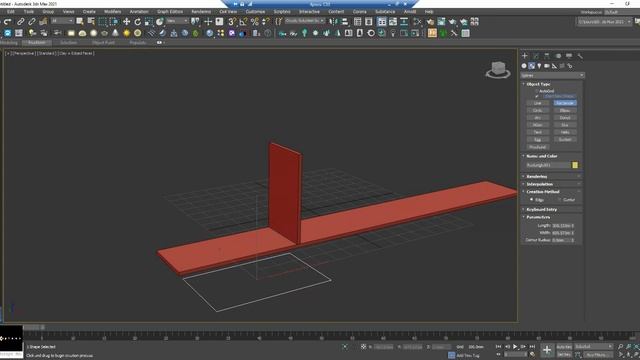Click the Redo arrow icon
The width and height of the screenshot is (640, 360).
click(x=7, y=22)
